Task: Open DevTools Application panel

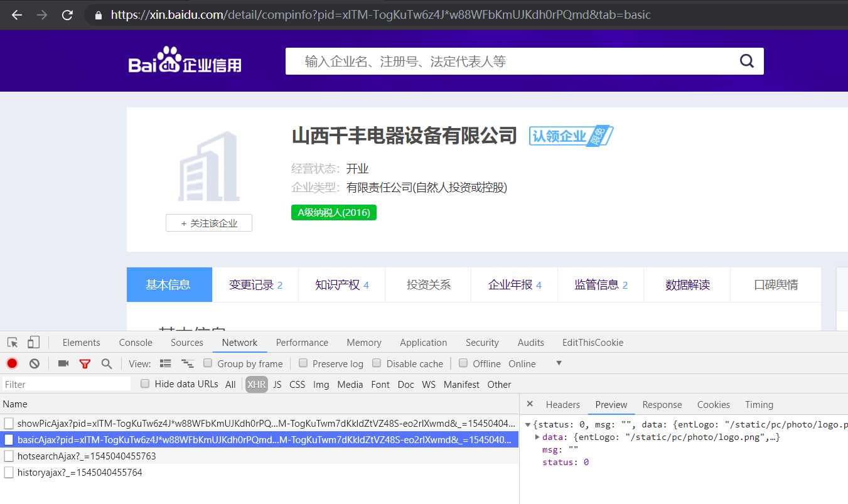Action: [x=424, y=342]
